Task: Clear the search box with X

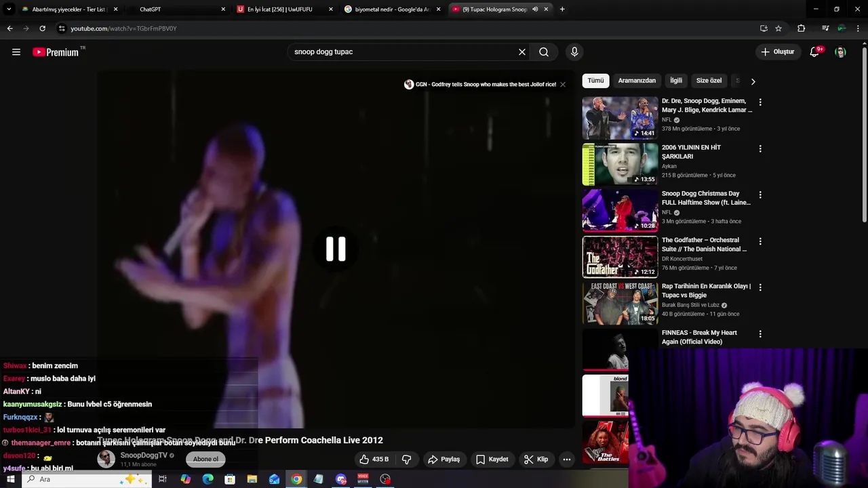Action: (522, 52)
